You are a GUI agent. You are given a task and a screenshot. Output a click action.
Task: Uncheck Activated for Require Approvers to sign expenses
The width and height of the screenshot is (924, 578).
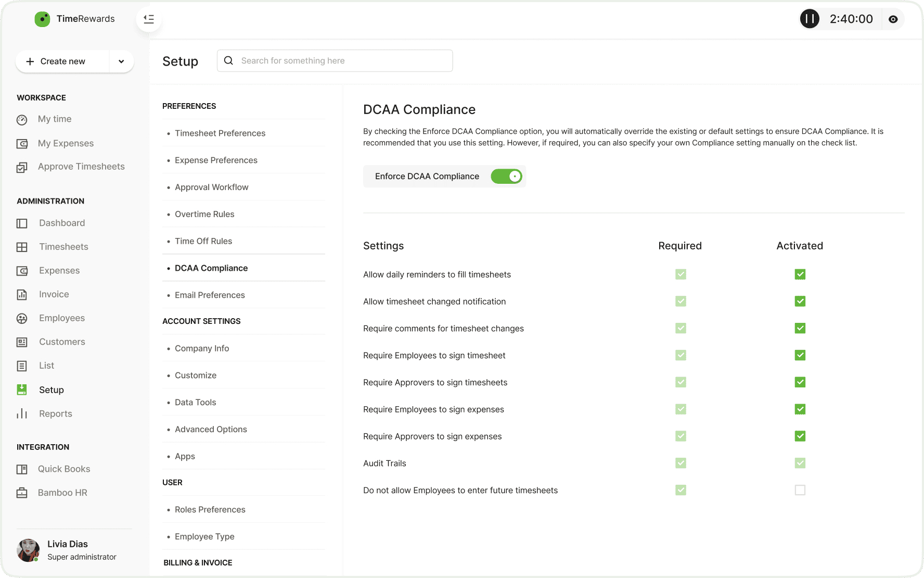coord(800,436)
